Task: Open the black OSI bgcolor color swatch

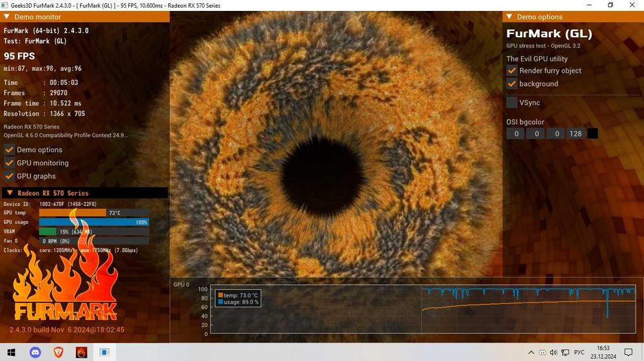Action: (592, 134)
